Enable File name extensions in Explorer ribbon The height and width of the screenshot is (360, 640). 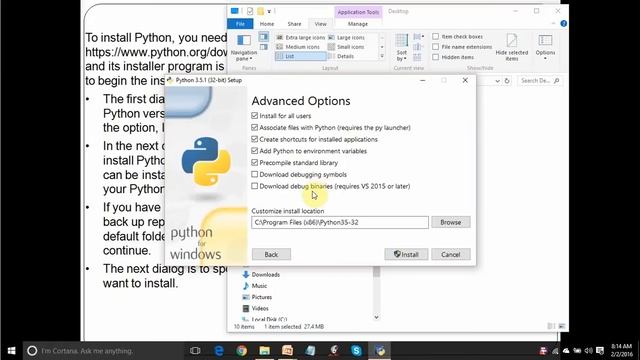pyautogui.click(x=436, y=47)
